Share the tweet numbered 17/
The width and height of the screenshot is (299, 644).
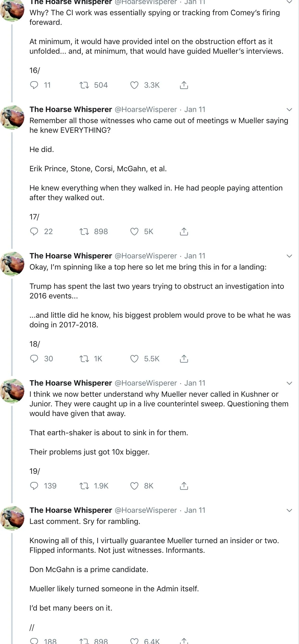point(184,232)
